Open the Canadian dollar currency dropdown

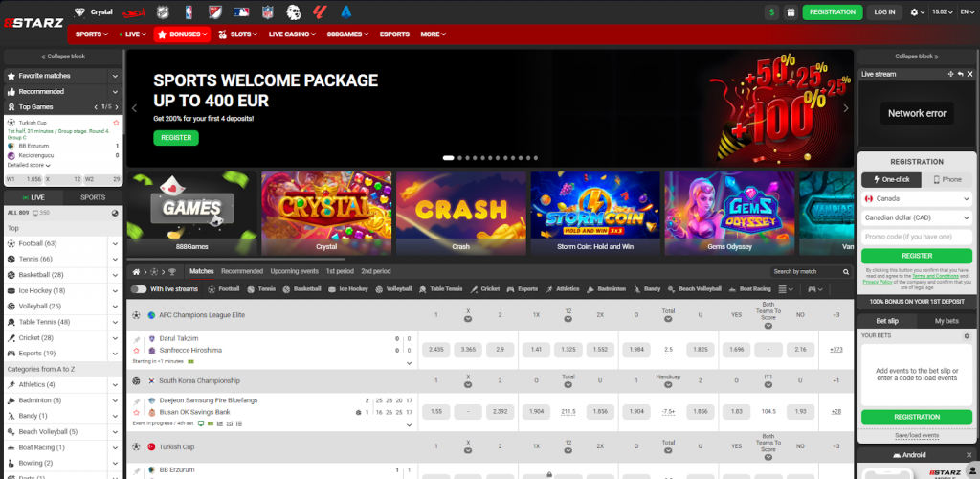[x=917, y=217]
